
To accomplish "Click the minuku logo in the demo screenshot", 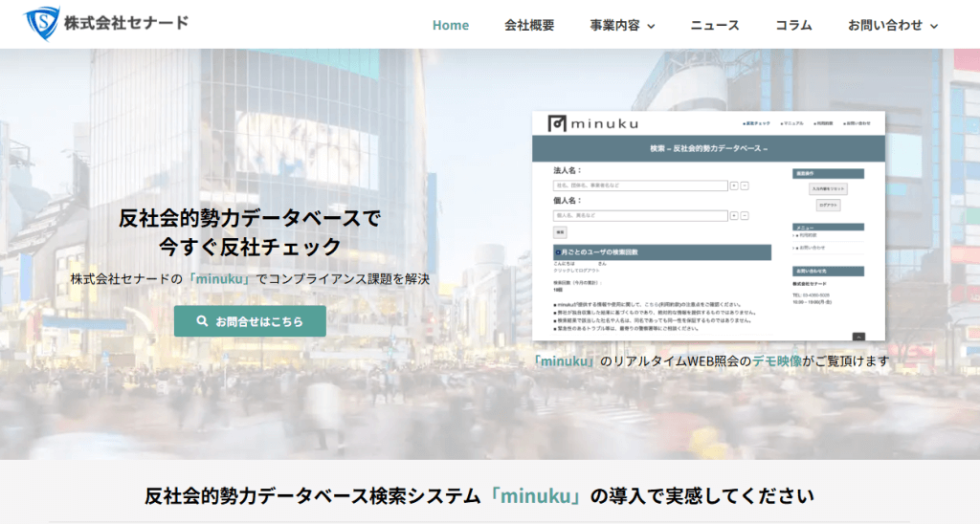I will tap(592, 123).
